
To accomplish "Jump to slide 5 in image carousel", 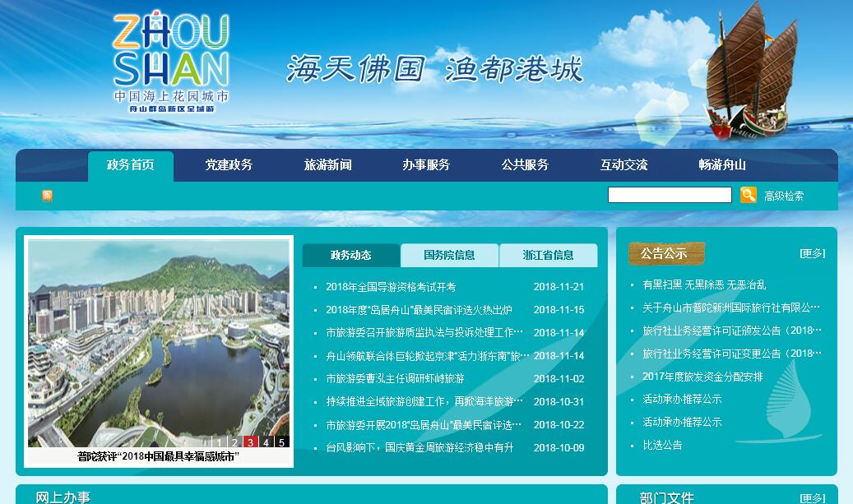I will tap(281, 442).
